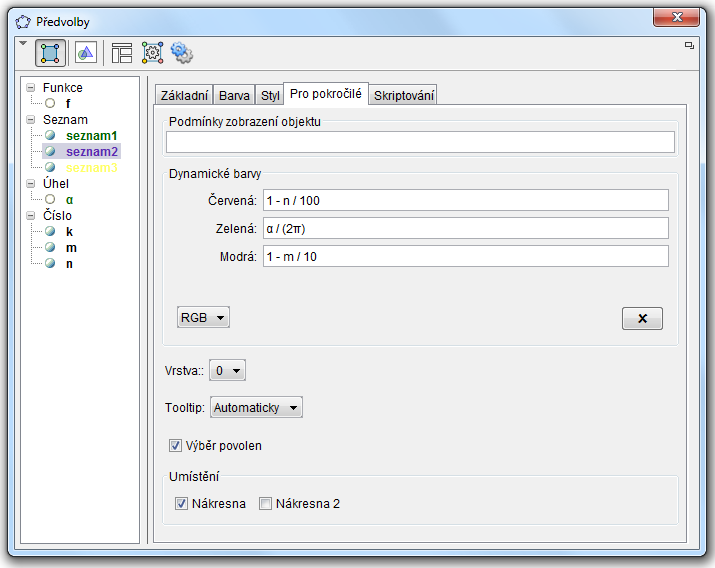The width and height of the screenshot is (715, 568).
Task: Select the Seznam category label
Action: [x=65, y=119]
